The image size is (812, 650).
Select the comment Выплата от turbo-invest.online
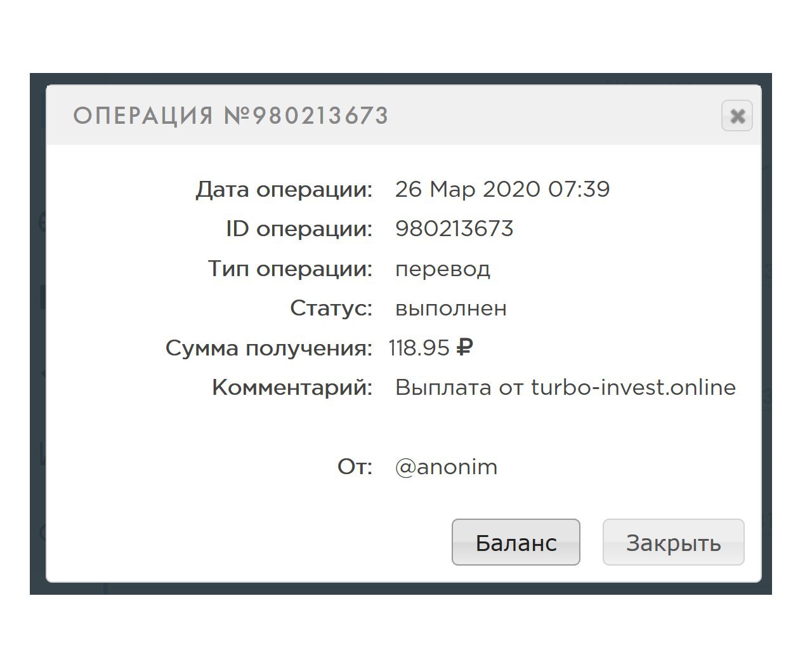[x=565, y=387]
